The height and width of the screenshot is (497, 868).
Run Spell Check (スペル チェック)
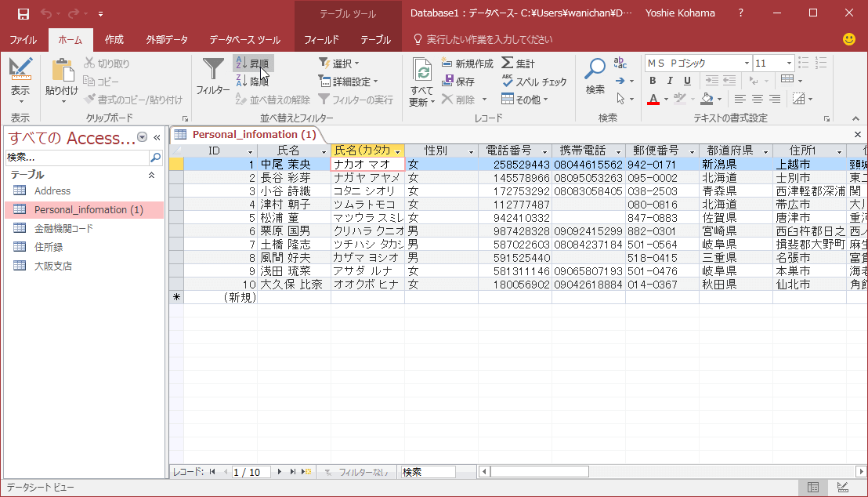(x=534, y=82)
